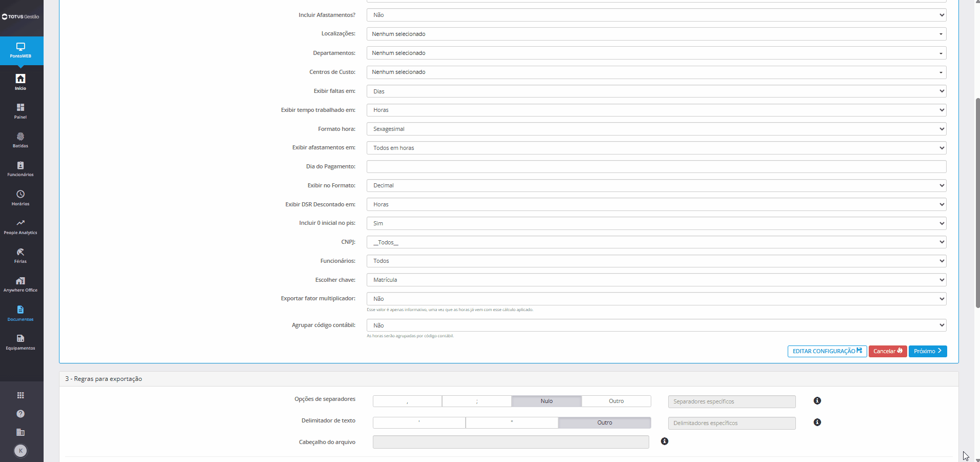Select Outro separator option
This screenshot has width=980, height=462.
tap(616, 401)
